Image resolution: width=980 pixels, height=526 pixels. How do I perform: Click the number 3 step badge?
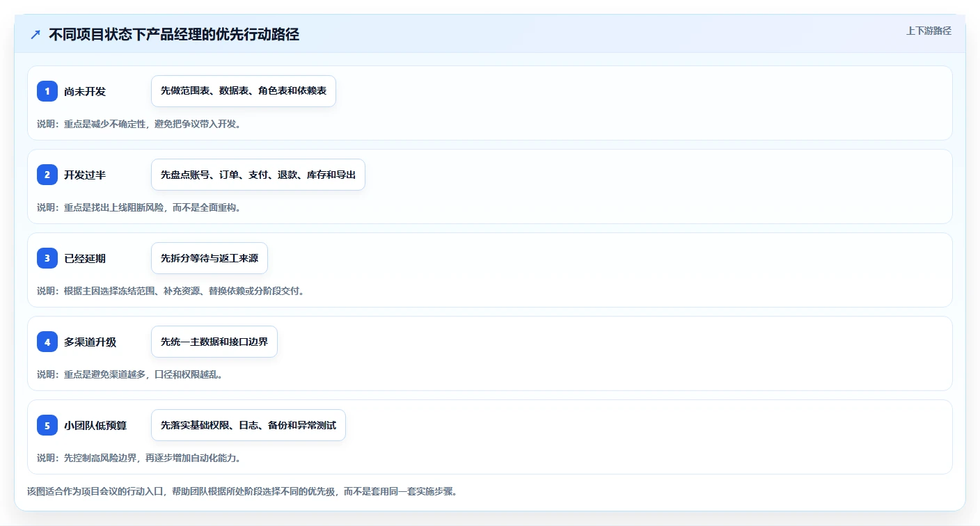[x=47, y=258]
